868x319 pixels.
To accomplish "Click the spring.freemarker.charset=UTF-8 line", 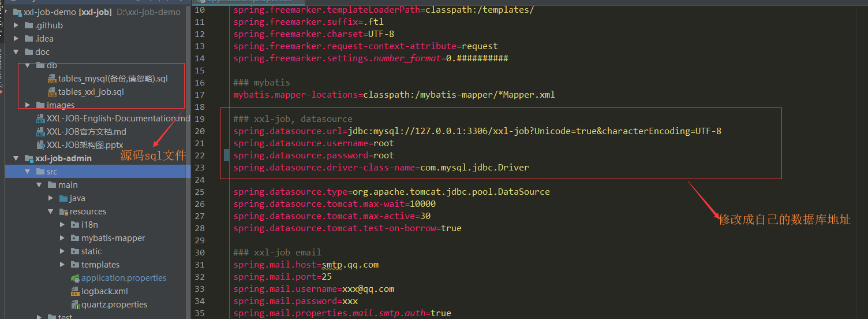I will click(313, 34).
